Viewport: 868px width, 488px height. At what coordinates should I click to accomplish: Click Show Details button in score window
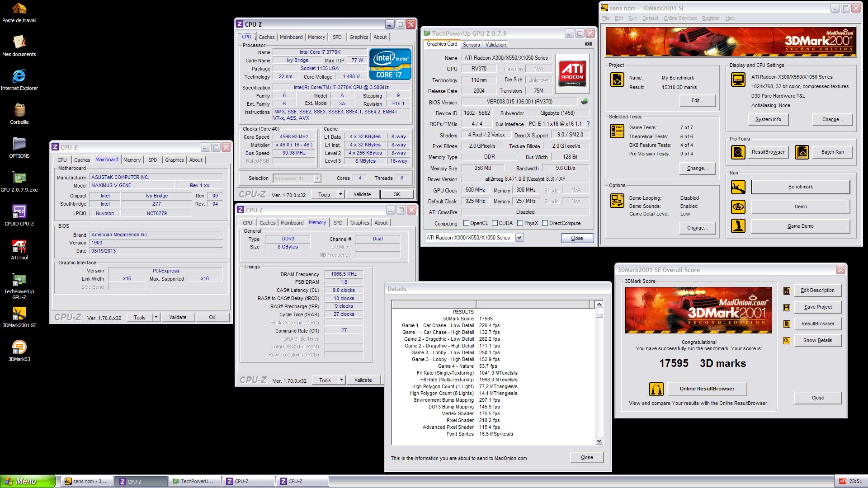tap(817, 340)
